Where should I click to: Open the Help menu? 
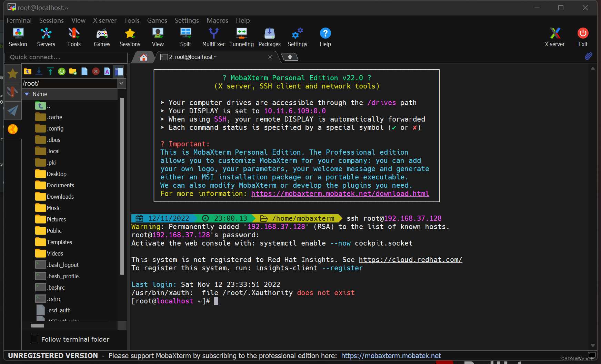[243, 20]
